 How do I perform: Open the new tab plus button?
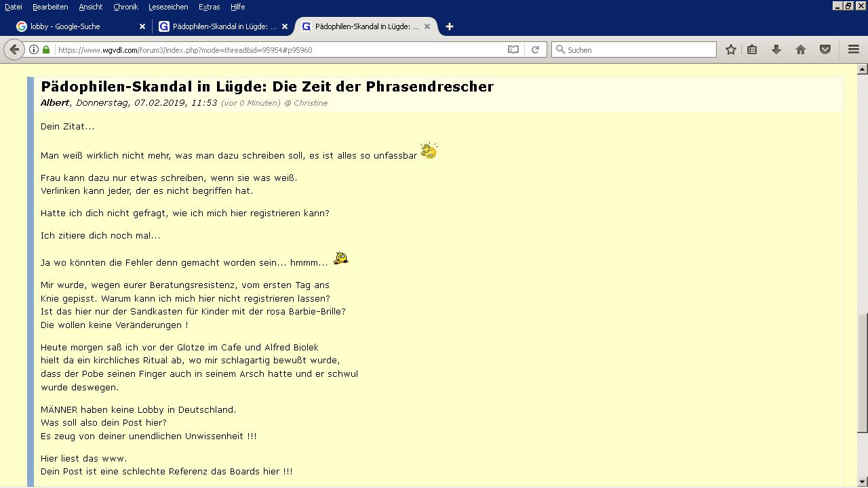pos(449,26)
